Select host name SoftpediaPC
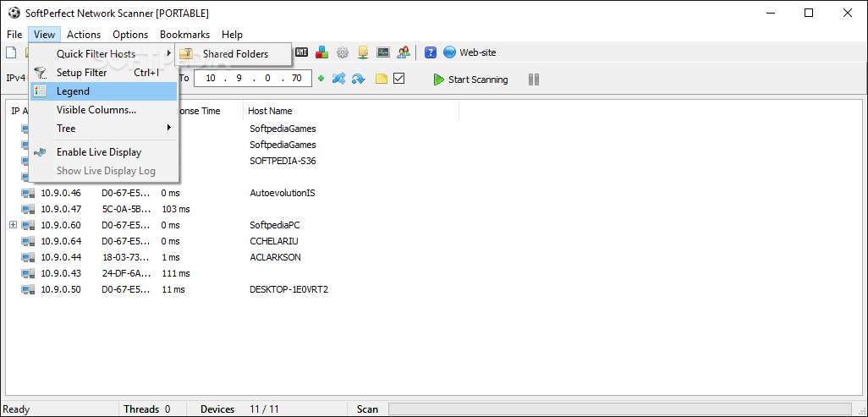Image resolution: width=868 pixels, height=417 pixels. (x=275, y=225)
